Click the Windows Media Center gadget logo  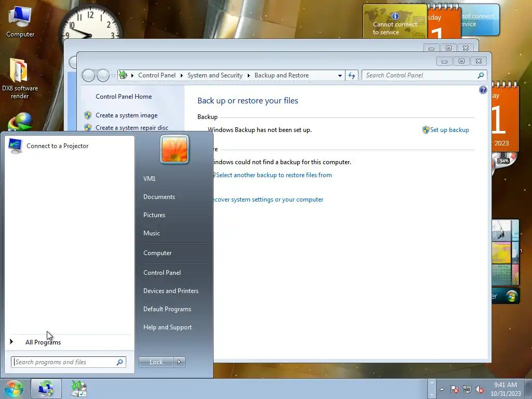[x=512, y=296]
